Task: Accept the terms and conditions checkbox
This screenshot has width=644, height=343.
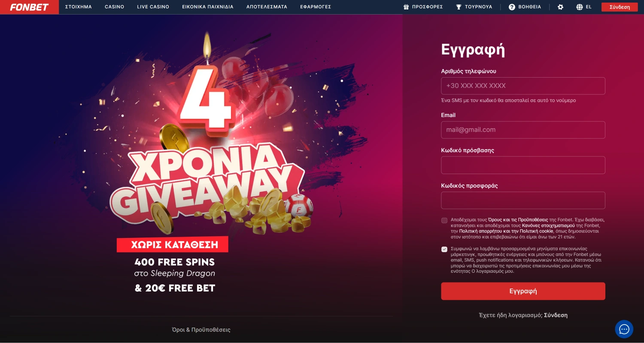Action: (x=444, y=220)
